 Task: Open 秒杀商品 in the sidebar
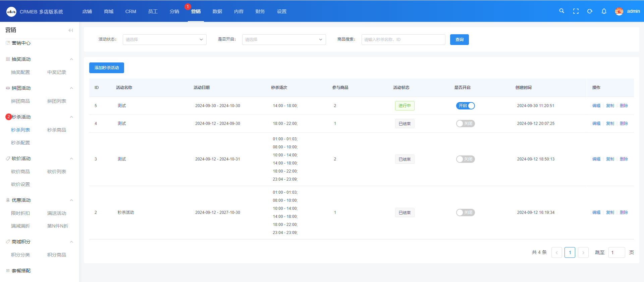tap(57, 130)
